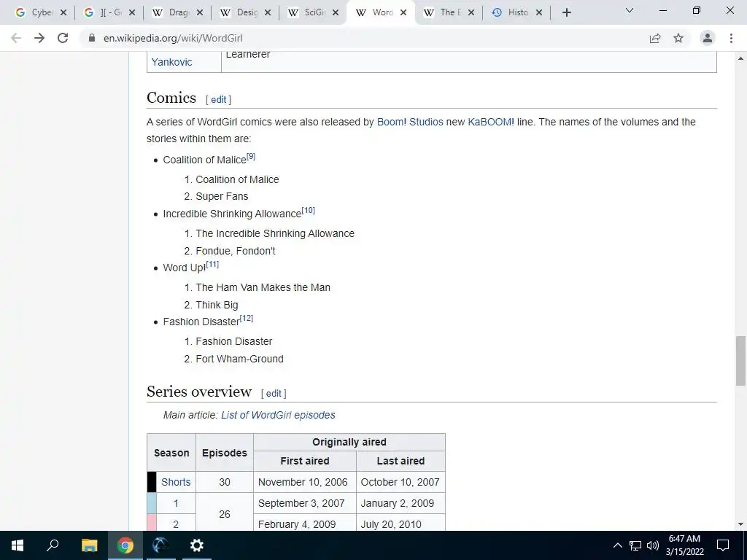747x560 pixels.
Task: Open the taskbar clock and date
Action: point(684,545)
